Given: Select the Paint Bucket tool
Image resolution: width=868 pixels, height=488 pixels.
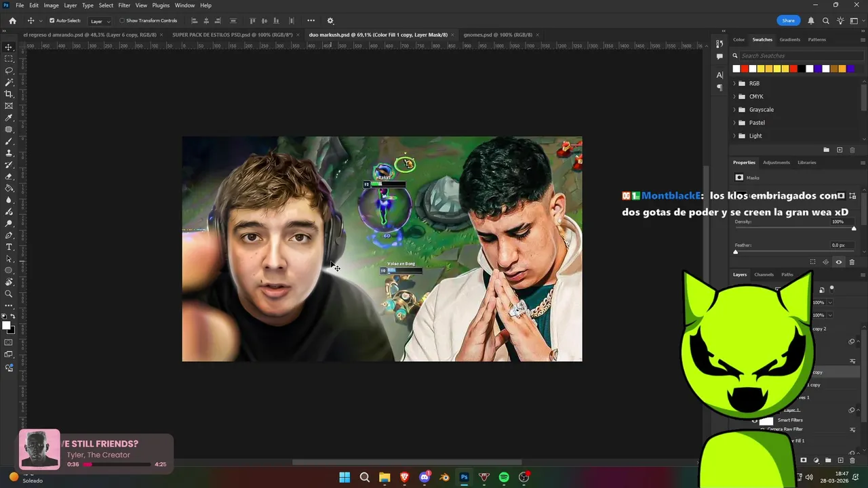Looking at the screenshot, I should pyautogui.click(x=9, y=188).
